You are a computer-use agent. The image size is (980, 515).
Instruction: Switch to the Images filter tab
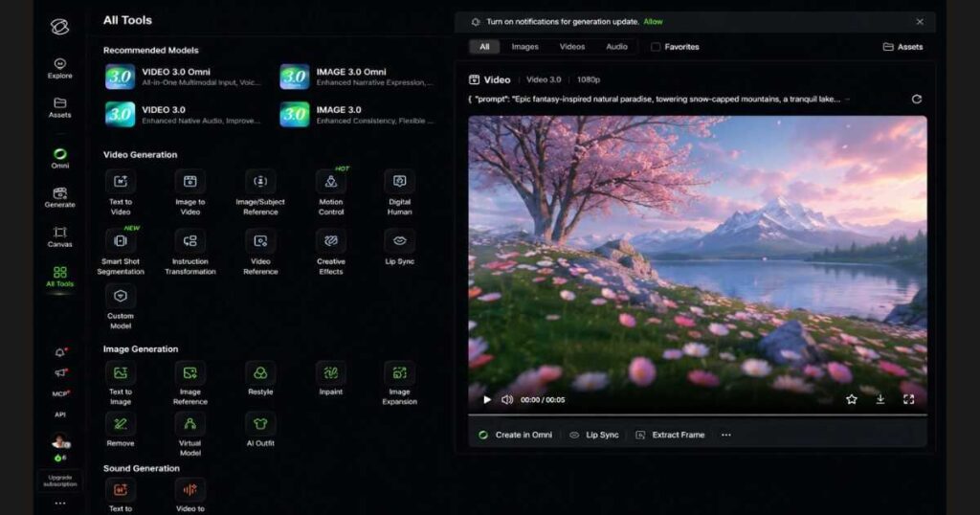(x=525, y=47)
